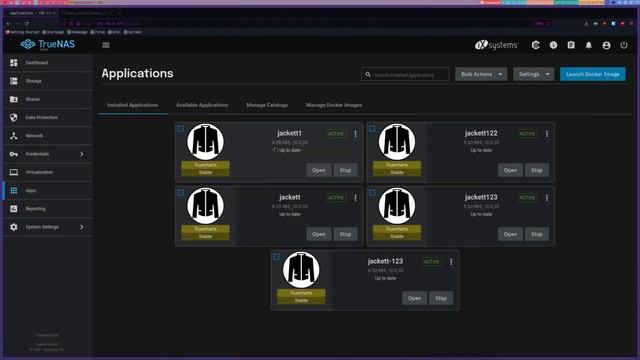Switch to Available Applications tab
This screenshot has height=360, width=640.
click(202, 105)
